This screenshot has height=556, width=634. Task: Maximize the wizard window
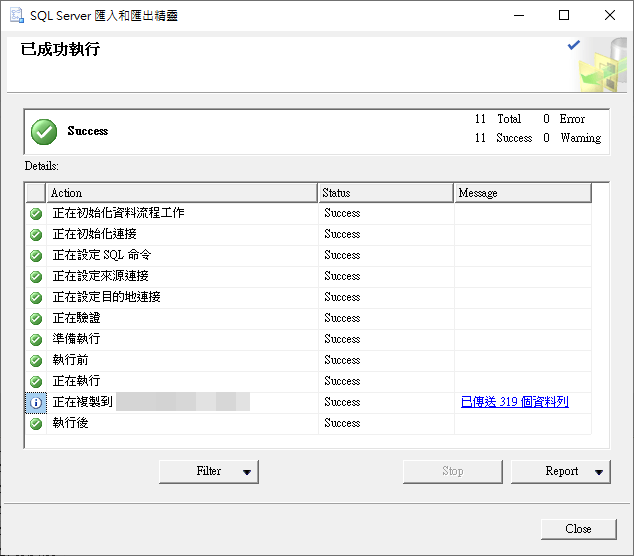(564, 16)
